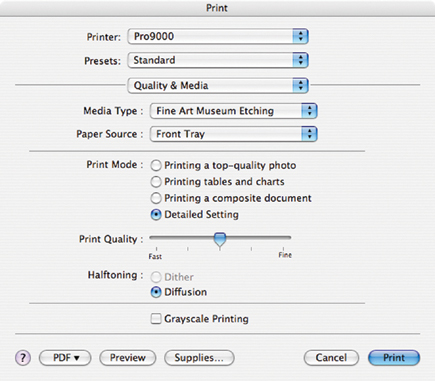Viewport: 435px width, 381px height.
Task: Open the Paper Source Front Tray dropdown
Action: [233, 134]
